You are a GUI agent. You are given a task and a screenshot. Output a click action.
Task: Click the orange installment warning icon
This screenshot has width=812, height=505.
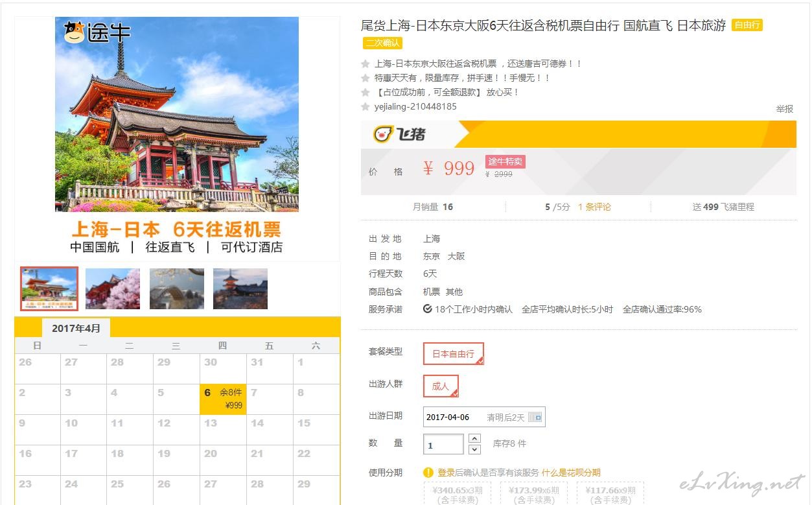(428, 473)
